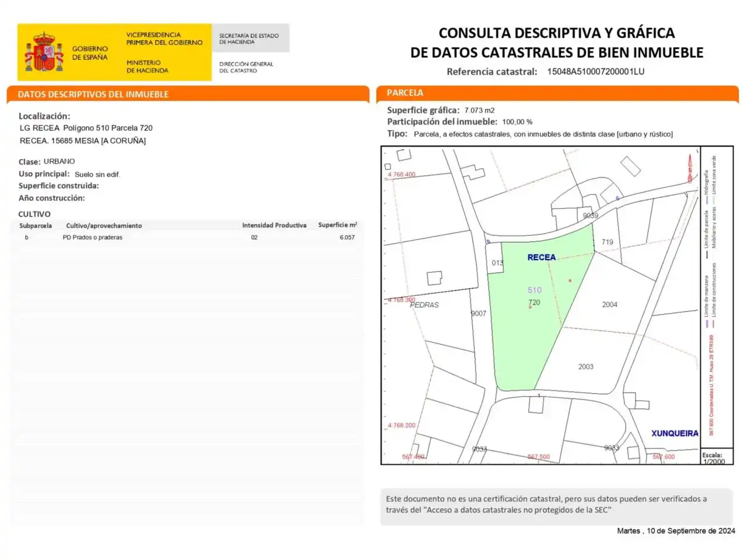
Task: Select the intensity value '02'
Action: (x=254, y=237)
